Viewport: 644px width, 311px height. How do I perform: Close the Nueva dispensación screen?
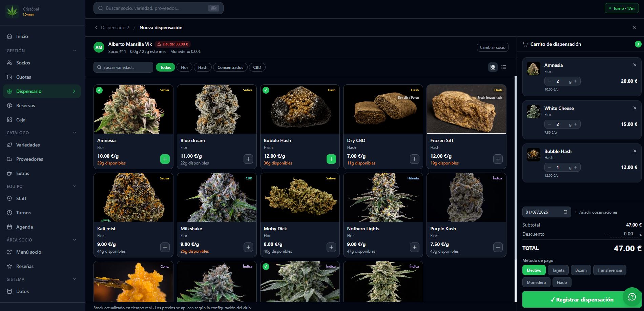pos(634,27)
